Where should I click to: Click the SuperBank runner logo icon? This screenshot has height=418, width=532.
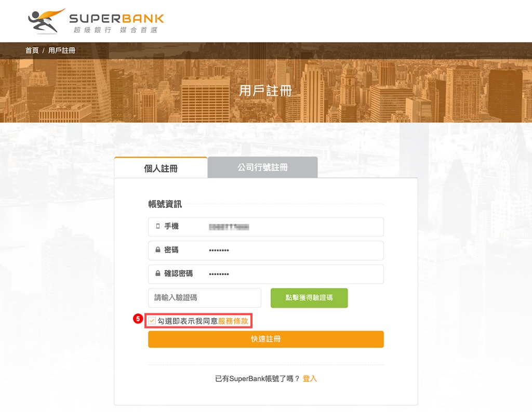46,21
